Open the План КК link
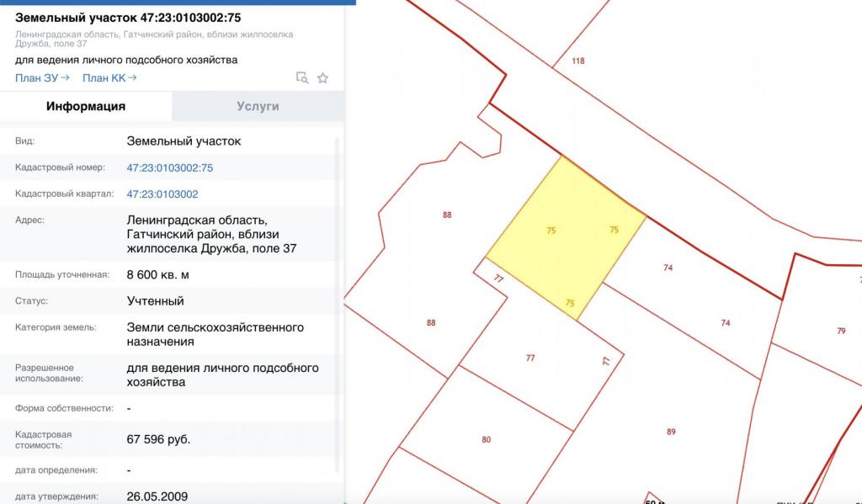The width and height of the screenshot is (862, 504). (x=109, y=78)
